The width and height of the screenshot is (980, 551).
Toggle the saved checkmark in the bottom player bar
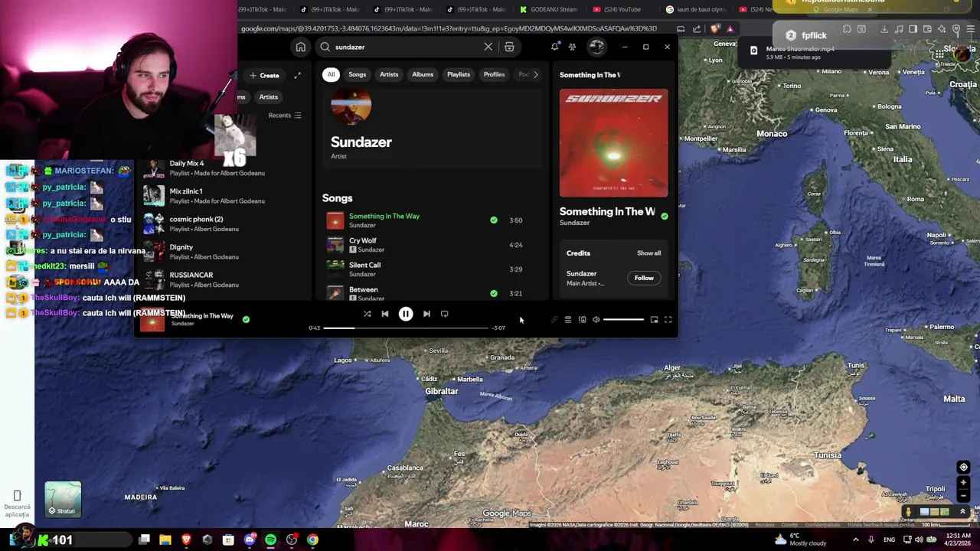(246, 319)
